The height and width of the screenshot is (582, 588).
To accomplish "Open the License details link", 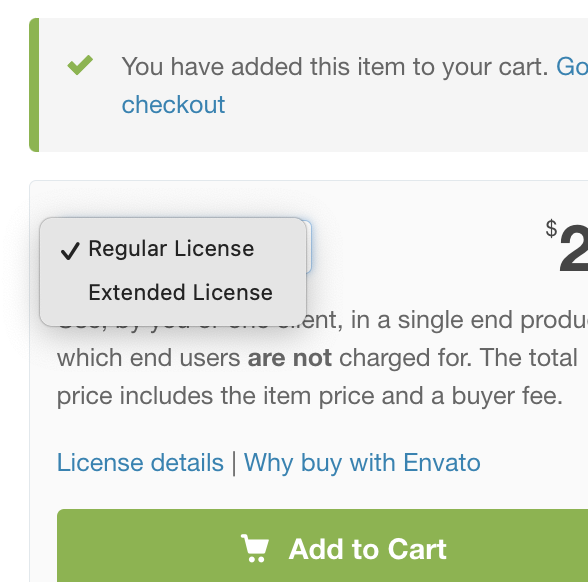I will pos(140,462).
